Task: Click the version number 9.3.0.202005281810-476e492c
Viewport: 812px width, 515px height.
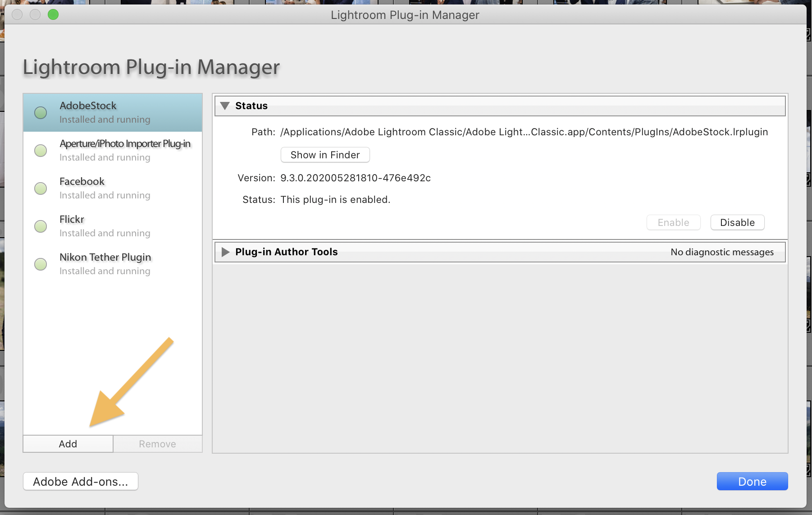Action: (x=356, y=178)
